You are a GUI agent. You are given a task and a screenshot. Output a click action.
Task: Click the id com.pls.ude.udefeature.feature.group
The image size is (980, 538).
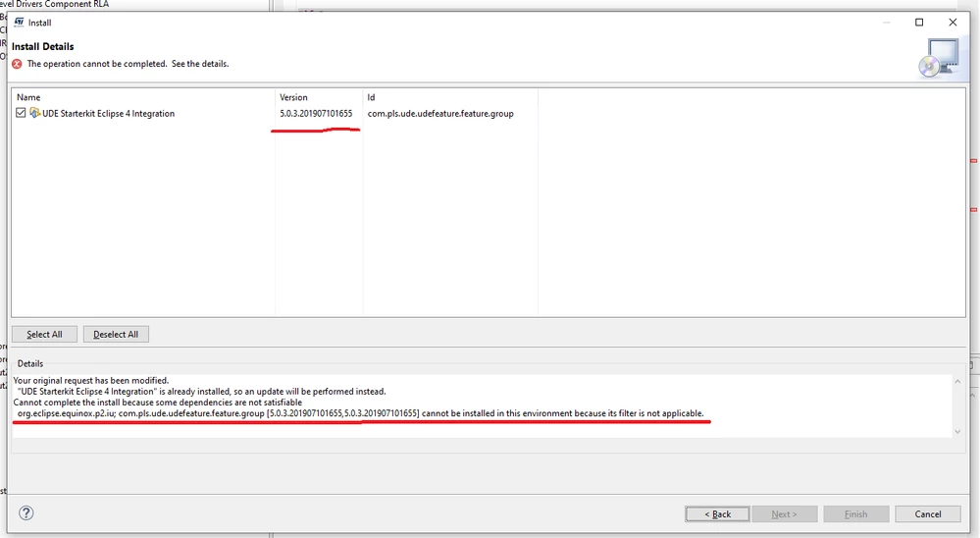click(x=440, y=113)
